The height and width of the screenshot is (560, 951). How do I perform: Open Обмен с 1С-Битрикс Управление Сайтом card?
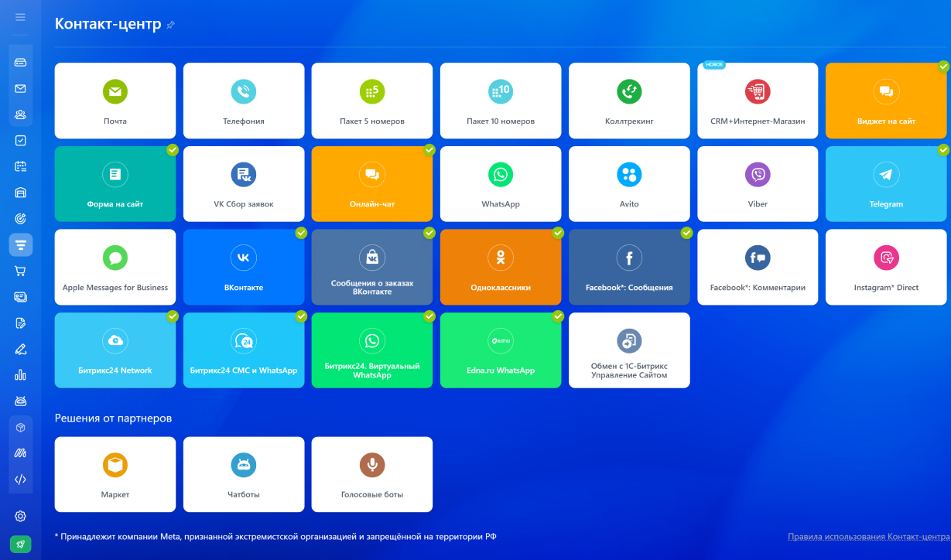629,350
